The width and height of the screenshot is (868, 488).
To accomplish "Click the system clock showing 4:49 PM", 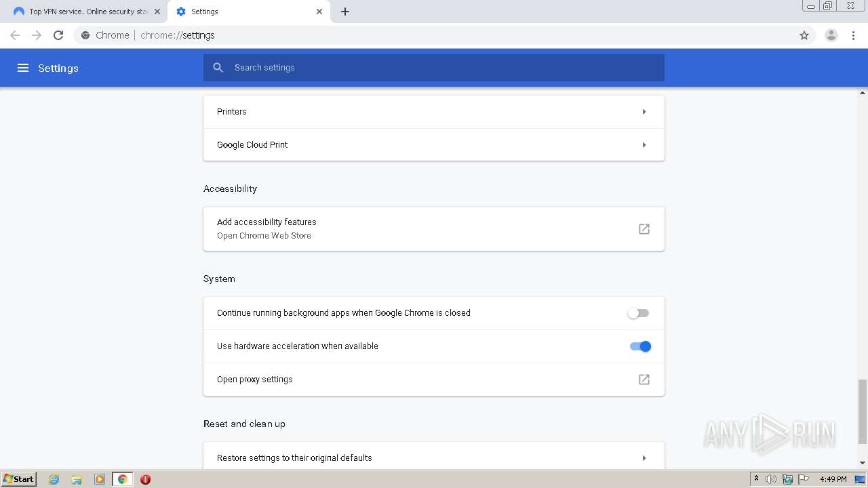I will pos(833,479).
